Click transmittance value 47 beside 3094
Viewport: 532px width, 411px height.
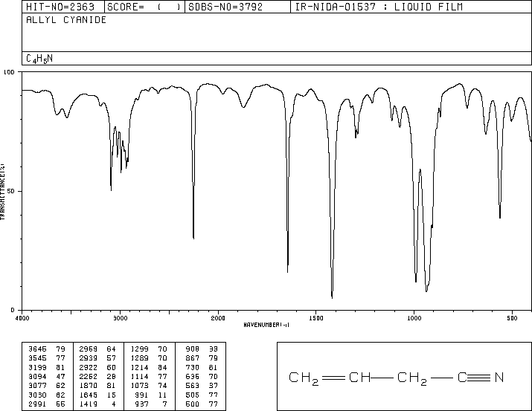click(60, 376)
